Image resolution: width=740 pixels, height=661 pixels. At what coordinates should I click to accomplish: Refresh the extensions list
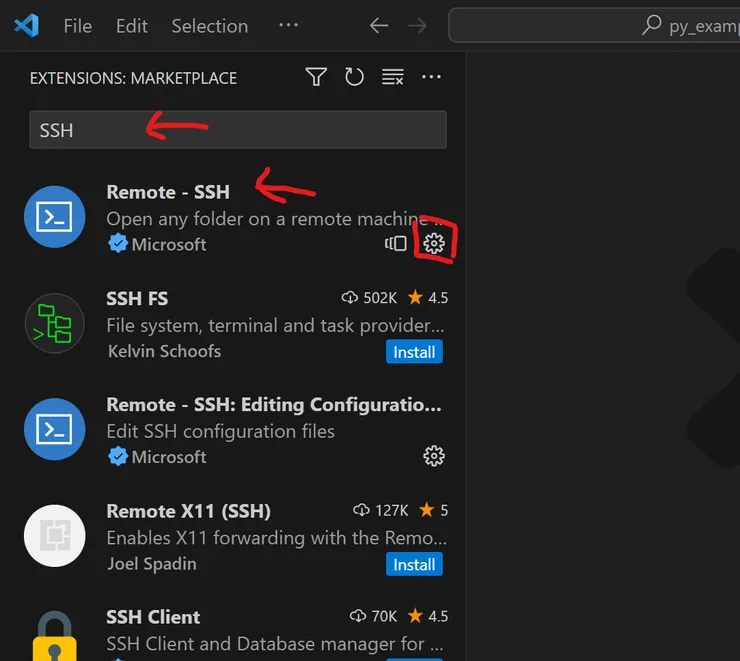354,77
